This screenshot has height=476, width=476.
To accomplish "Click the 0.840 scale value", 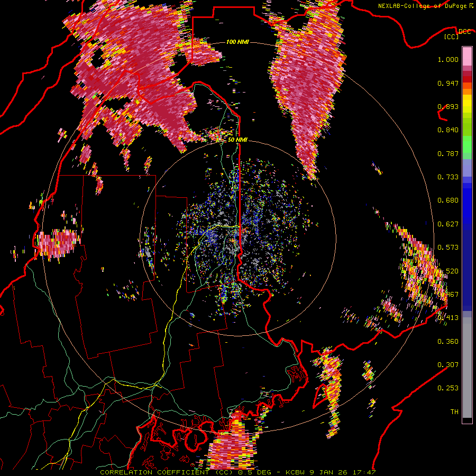I will click(448, 130).
